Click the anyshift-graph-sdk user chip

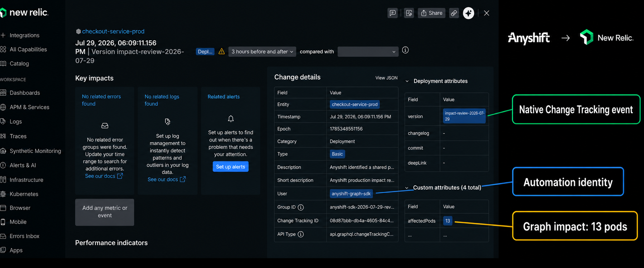(351, 194)
